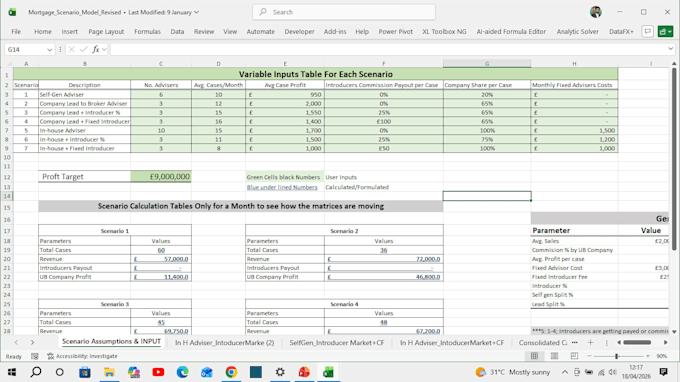Open the Analytic Solver tab
This screenshot has width=680, height=382.
pyautogui.click(x=577, y=32)
